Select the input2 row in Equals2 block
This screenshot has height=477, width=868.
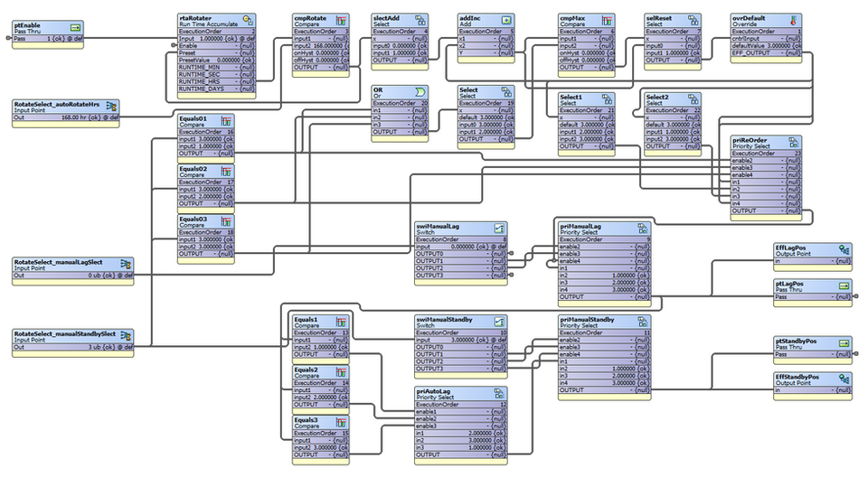pos(321,397)
